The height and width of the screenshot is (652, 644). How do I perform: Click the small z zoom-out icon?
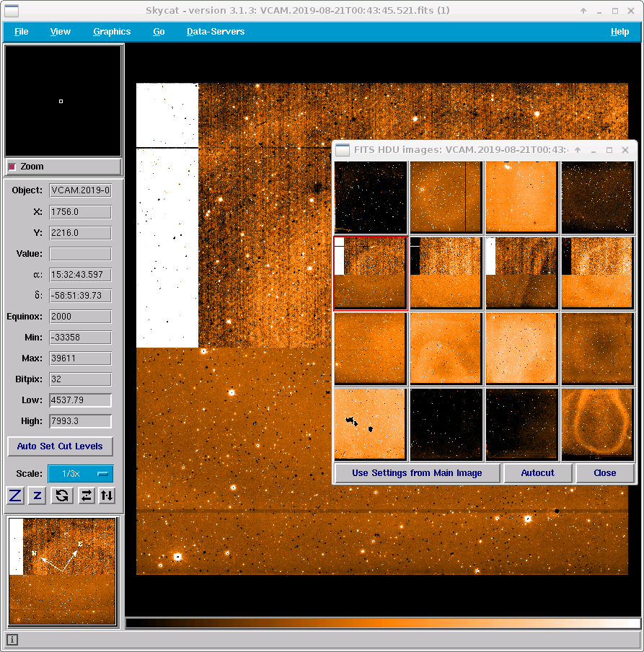click(38, 495)
